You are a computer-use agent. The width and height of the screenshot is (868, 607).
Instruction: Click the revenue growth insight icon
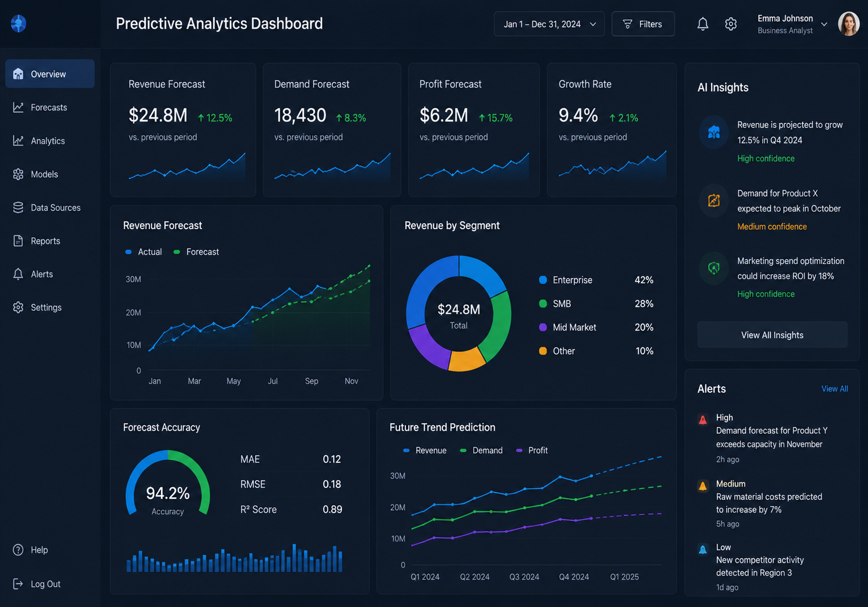pyautogui.click(x=714, y=133)
